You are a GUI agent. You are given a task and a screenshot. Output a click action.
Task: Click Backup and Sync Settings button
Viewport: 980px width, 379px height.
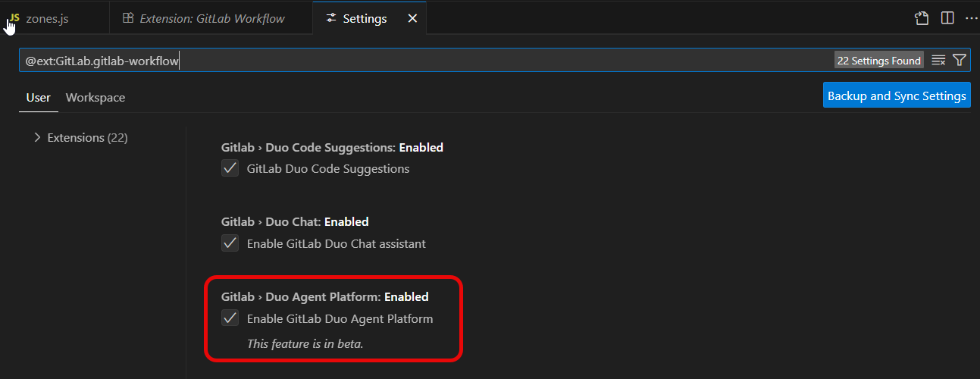[897, 96]
